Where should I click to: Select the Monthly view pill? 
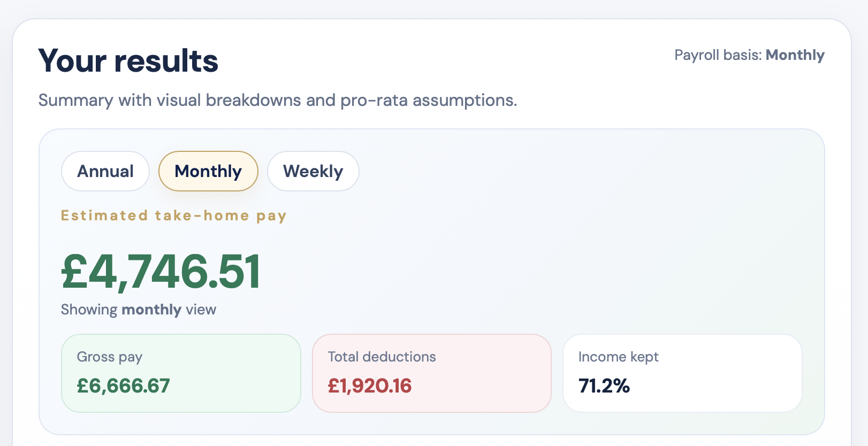208,171
